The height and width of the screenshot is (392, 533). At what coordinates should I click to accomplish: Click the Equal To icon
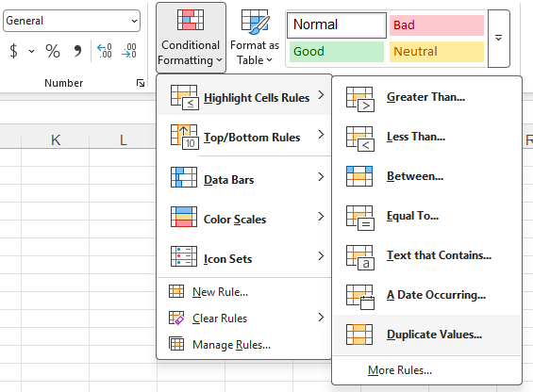pos(360,218)
